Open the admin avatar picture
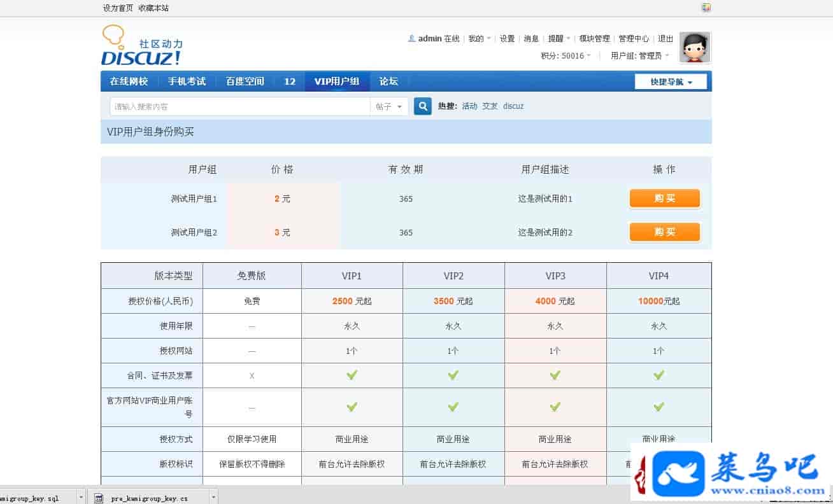Viewport: 833px width, 504px height. (x=694, y=47)
